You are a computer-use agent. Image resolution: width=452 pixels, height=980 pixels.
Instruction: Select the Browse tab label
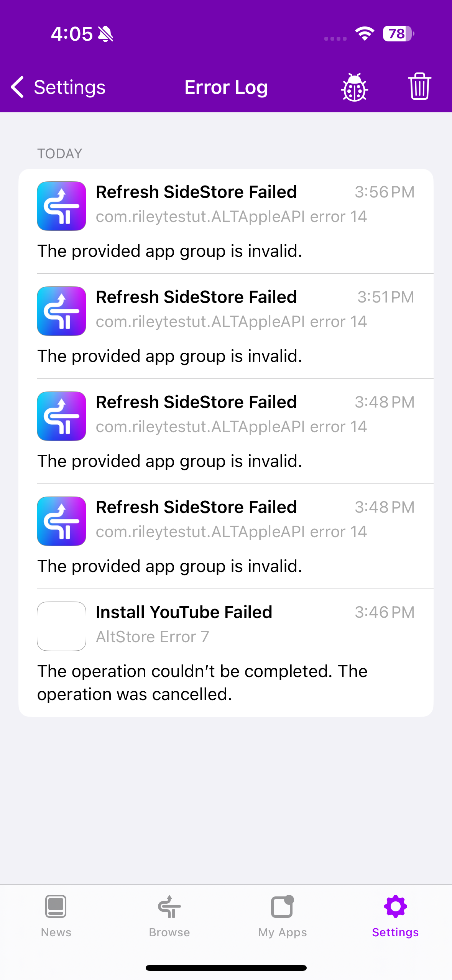point(169,933)
